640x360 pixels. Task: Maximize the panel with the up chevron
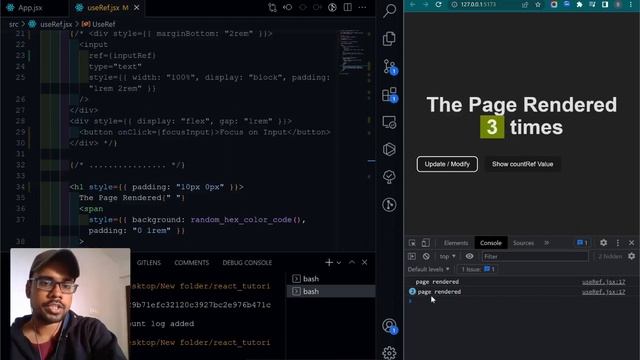coord(352,262)
